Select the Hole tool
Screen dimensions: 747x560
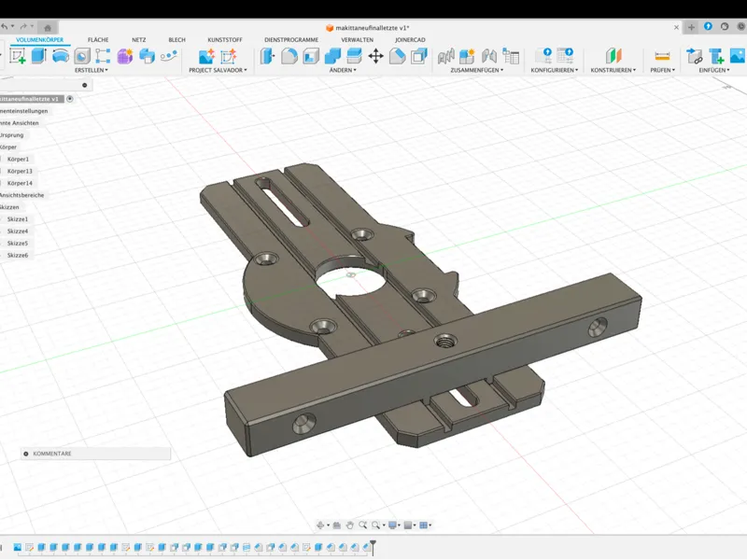pos(82,56)
